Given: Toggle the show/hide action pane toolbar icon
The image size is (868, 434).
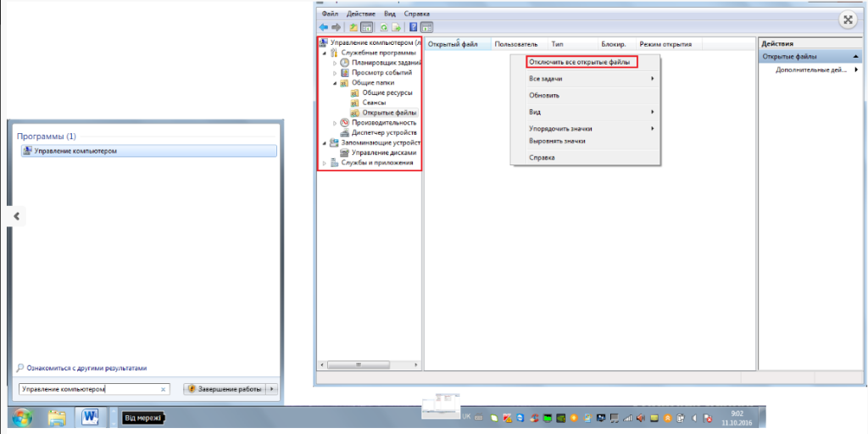Looking at the screenshot, I should pyautogui.click(x=426, y=27).
